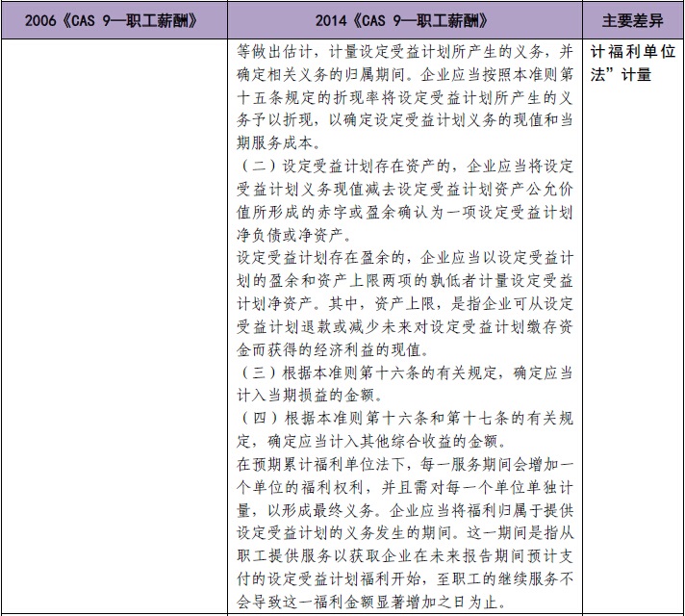Viewport: 685px width, 616px height.
Task: Click the line starting 受益计划退款或减少
Action: point(404,327)
